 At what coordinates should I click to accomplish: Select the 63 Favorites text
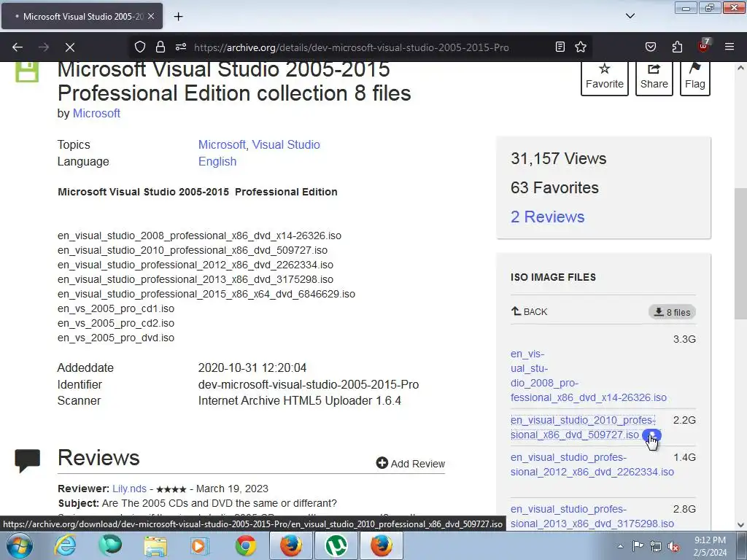[554, 187]
